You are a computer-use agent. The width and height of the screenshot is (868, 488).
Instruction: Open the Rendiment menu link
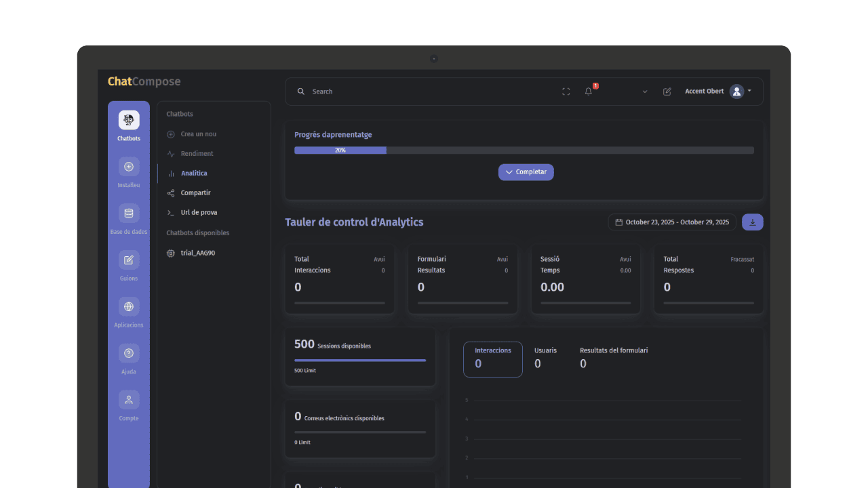(x=197, y=154)
